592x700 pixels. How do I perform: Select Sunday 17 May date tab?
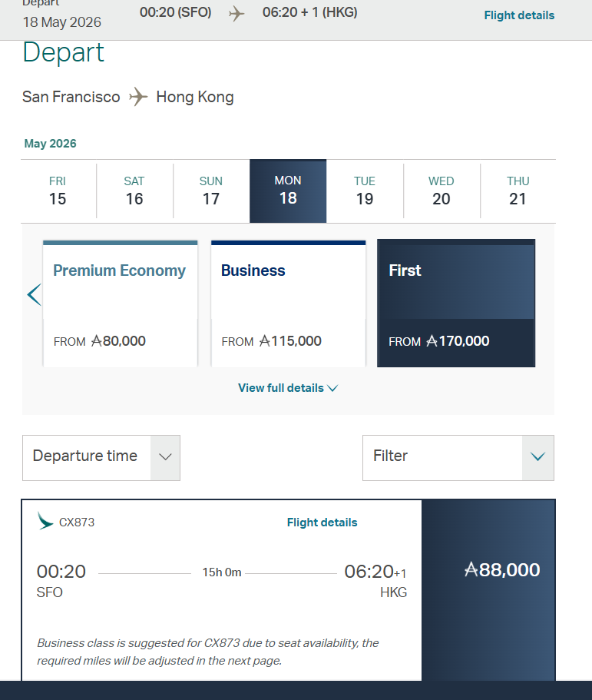tap(211, 191)
